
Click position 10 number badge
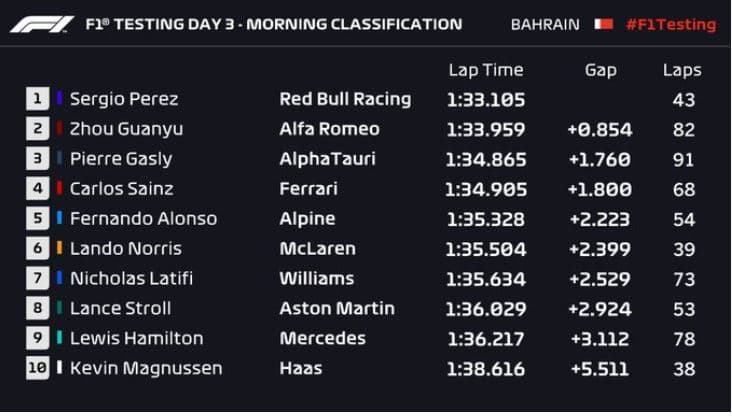click(x=37, y=368)
